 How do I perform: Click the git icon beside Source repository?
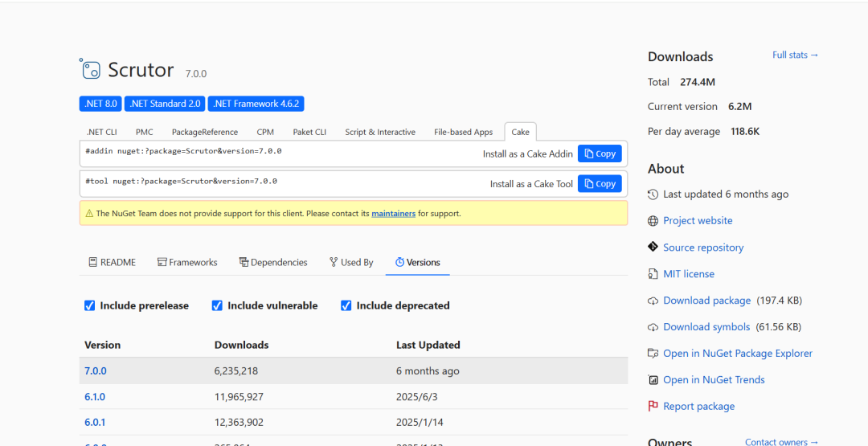tap(653, 247)
